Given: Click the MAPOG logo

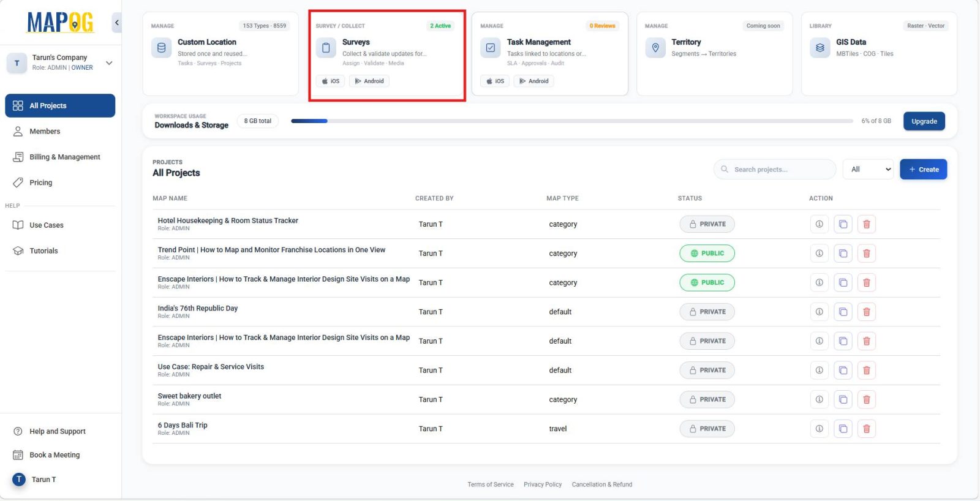Looking at the screenshot, I should pyautogui.click(x=60, y=23).
